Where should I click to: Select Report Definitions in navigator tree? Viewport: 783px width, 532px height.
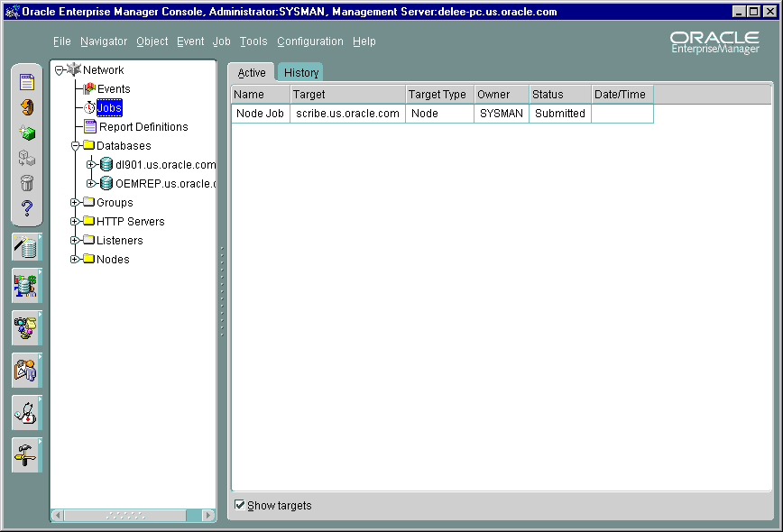point(143,127)
